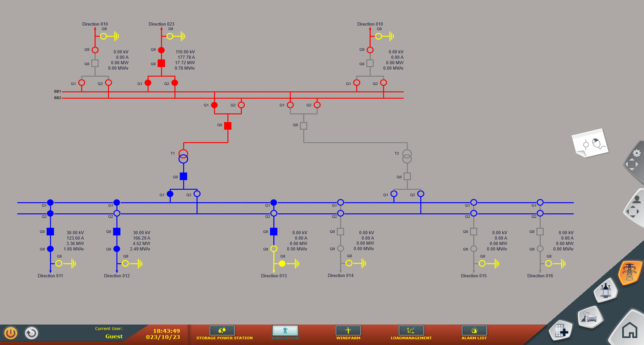
Task: Click the 17.72 MW power reading
Action: pyautogui.click(x=185, y=63)
